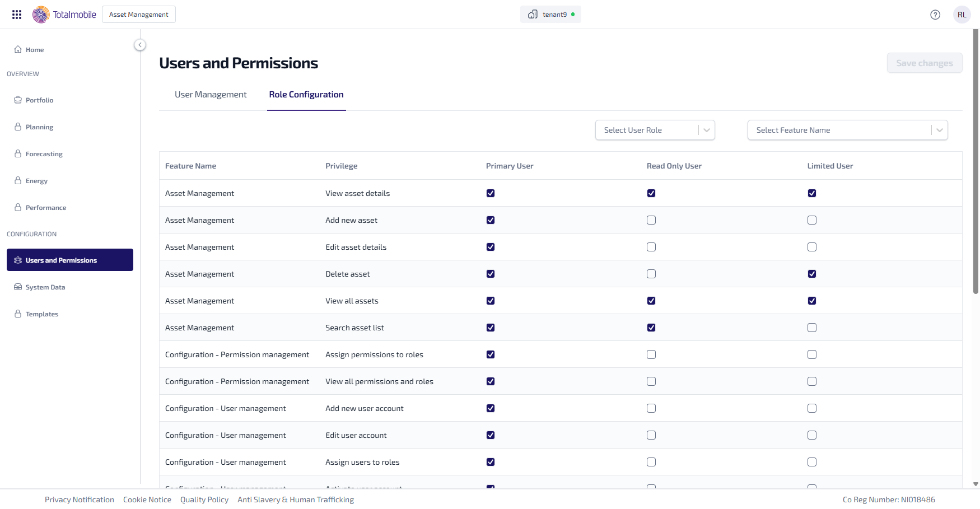Viewport: 980px width, 509px height.
Task: Click the tenant9 building icon
Action: (x=533, y=15)
